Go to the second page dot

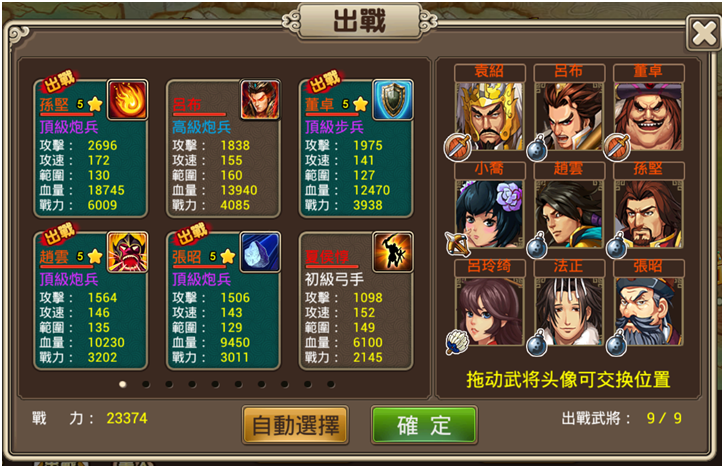point(146,384)
